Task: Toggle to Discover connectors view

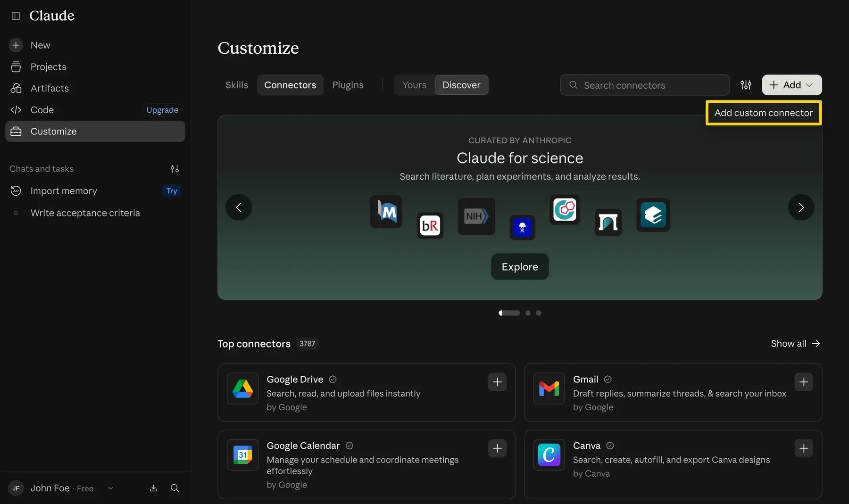Action: coord(461,85)
